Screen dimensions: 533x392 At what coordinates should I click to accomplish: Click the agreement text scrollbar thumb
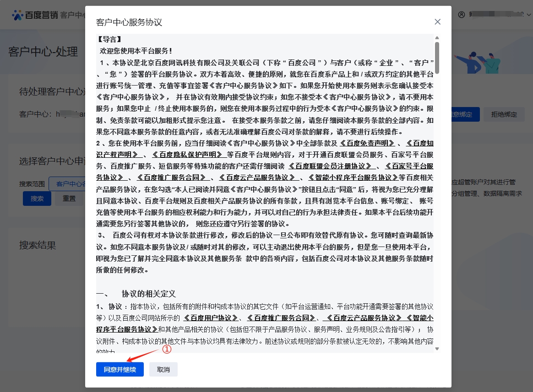(x=437, y=57)
